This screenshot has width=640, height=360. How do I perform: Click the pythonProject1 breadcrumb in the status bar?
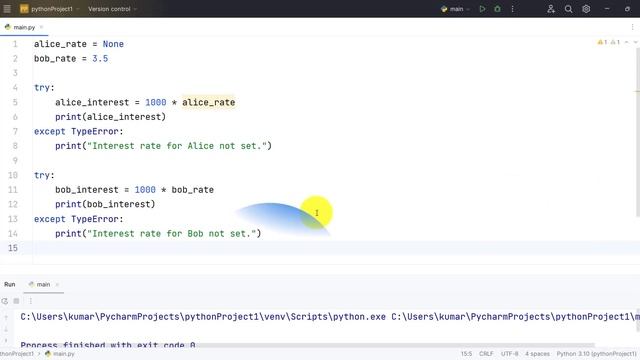[17, 354]
